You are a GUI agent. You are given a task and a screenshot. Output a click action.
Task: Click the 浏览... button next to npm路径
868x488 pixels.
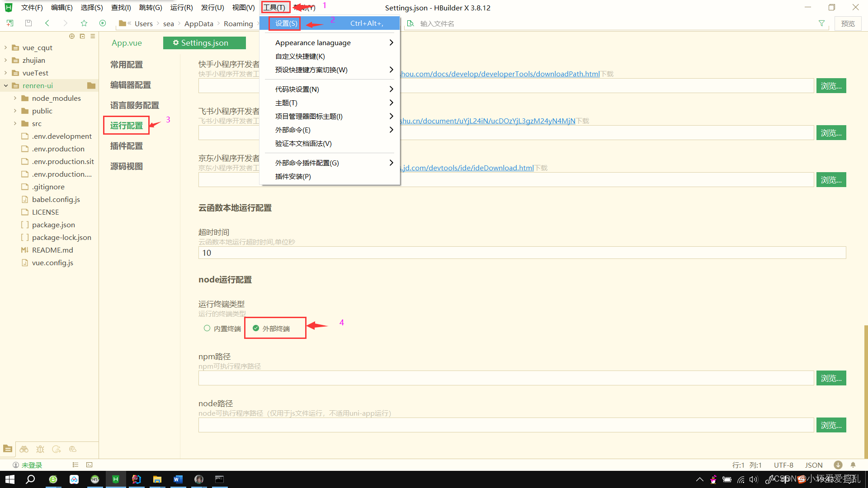click(x=831, y=378)
